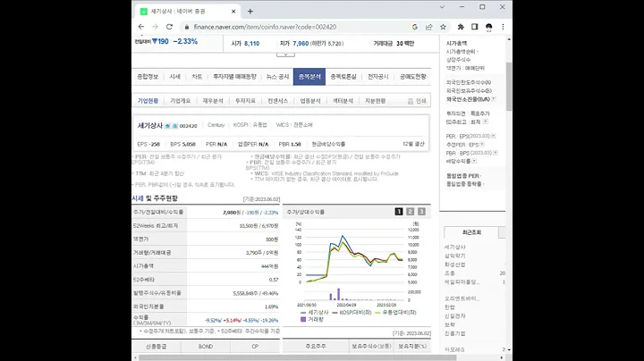Click the 시세 link in 시세 및 주주현황 heading
Viewport: 644px width, 361px height.
tap(138, 198)
